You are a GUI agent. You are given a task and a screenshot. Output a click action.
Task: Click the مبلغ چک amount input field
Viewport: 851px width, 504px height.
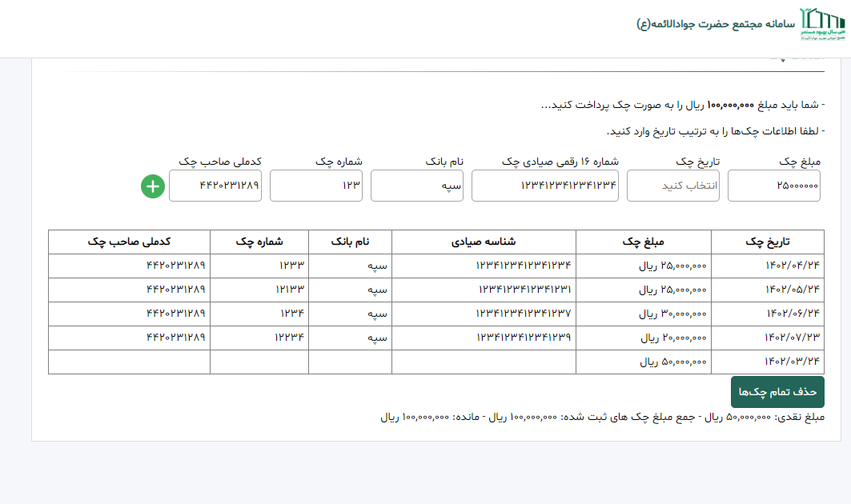[774, 186]
